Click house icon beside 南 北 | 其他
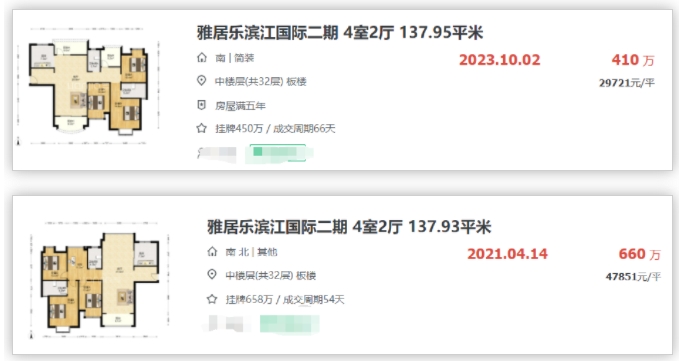The image size is (679, 361). point(212,251)
